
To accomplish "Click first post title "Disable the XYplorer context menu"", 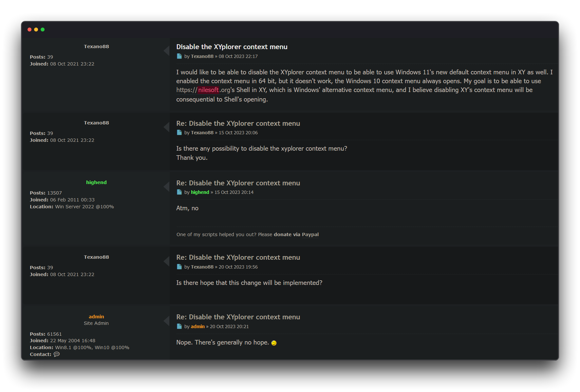I will tap(232, 47).
